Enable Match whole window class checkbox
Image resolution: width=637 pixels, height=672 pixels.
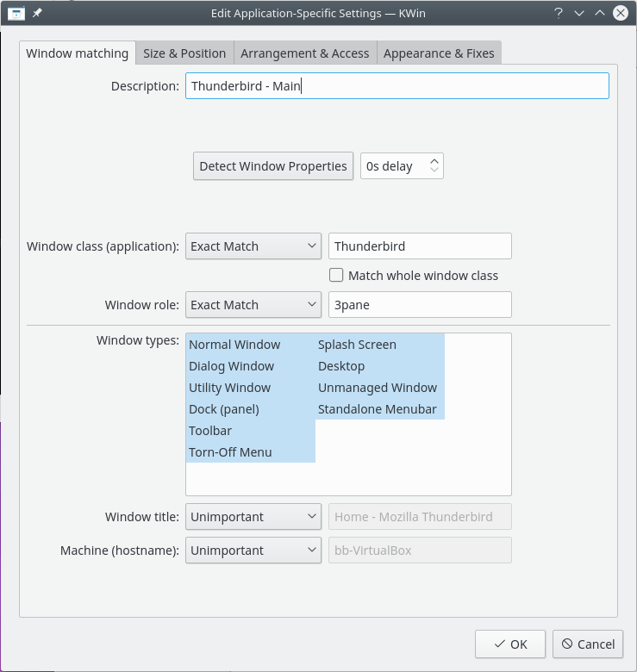pos(337,276)
